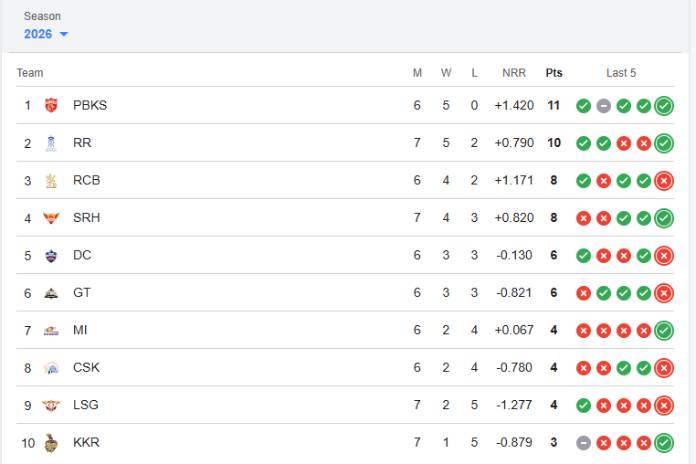This screenshot has width=696, height=464.
Task: Click the RR team logo
Action: click(x=51, y=143)
